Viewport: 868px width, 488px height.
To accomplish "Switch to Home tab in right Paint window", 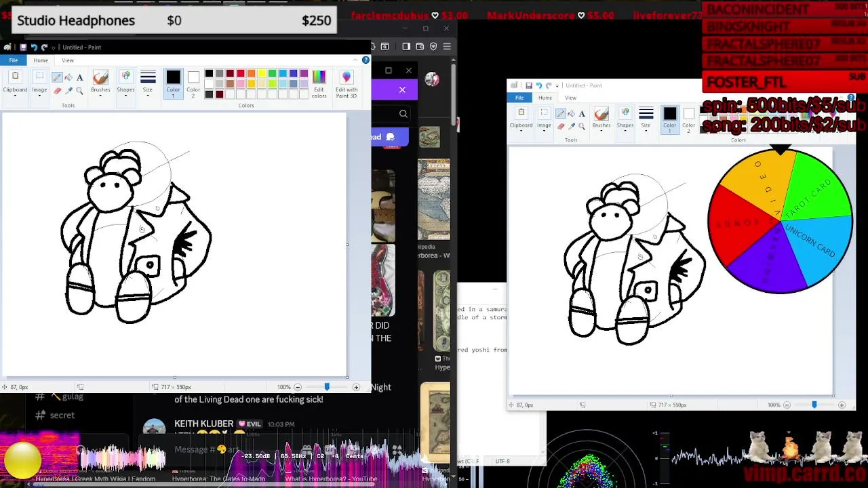I will coord(545,98).
